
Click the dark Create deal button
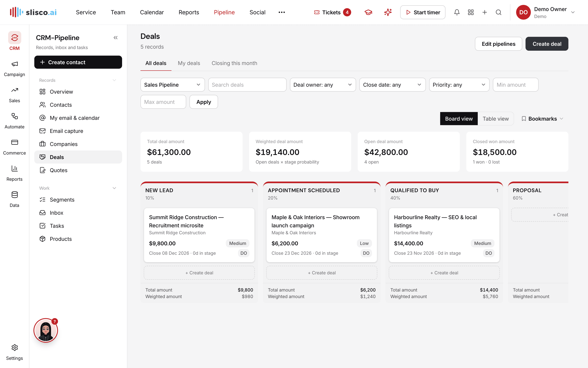tap(547, 44)
